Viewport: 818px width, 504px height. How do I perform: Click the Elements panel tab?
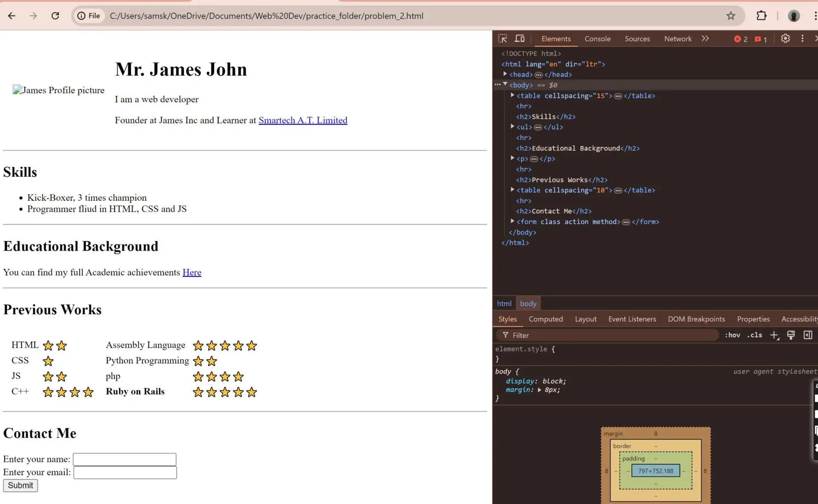pos(555,38)
